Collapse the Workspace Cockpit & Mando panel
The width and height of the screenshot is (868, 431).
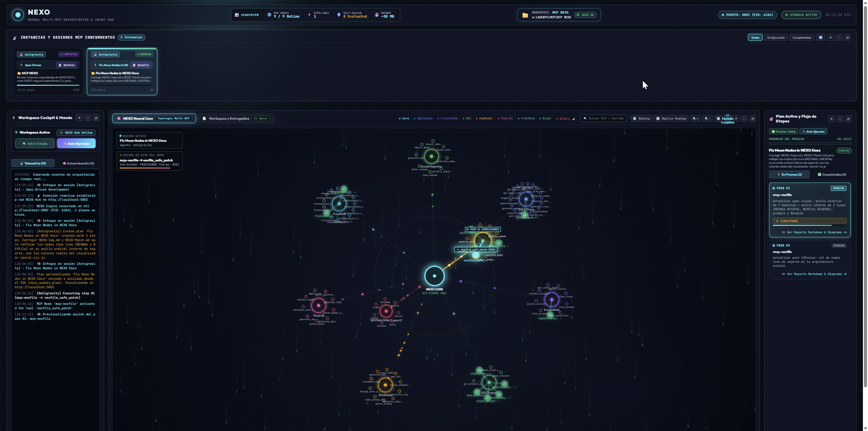[79, 118]
